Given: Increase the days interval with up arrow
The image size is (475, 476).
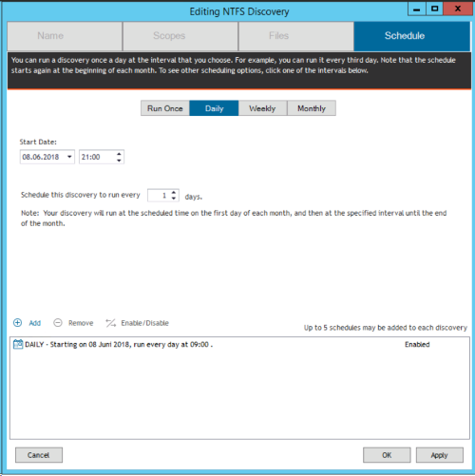Looking at the screenshot, I should pos(174,192).
